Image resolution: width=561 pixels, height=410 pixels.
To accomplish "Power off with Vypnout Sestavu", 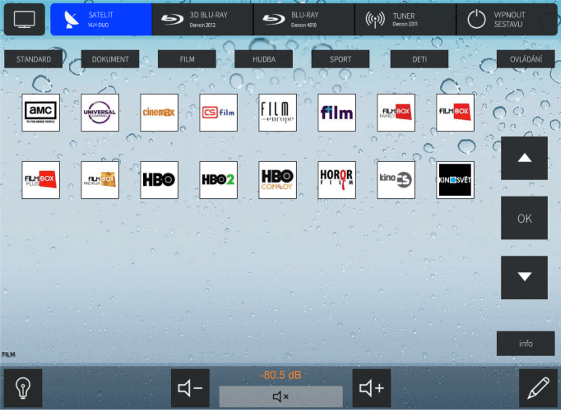I will click(507, 19).
